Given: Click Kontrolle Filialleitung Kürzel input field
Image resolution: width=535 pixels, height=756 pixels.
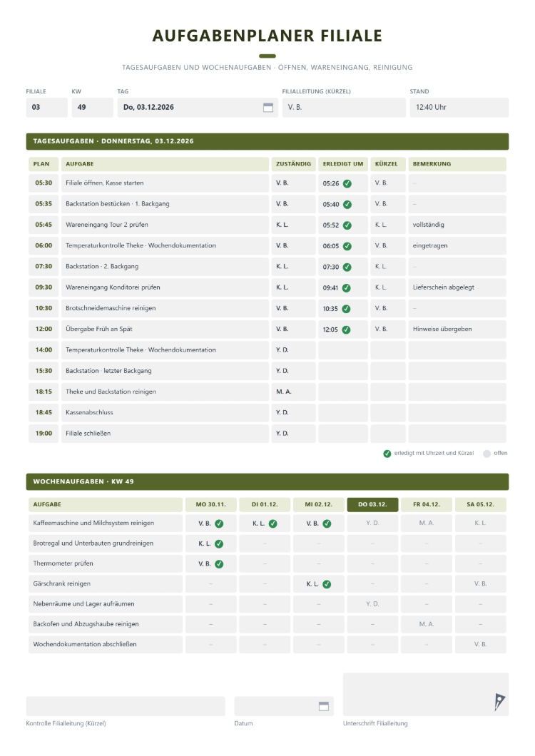Looking at the screenshot, I should (126, 706).
